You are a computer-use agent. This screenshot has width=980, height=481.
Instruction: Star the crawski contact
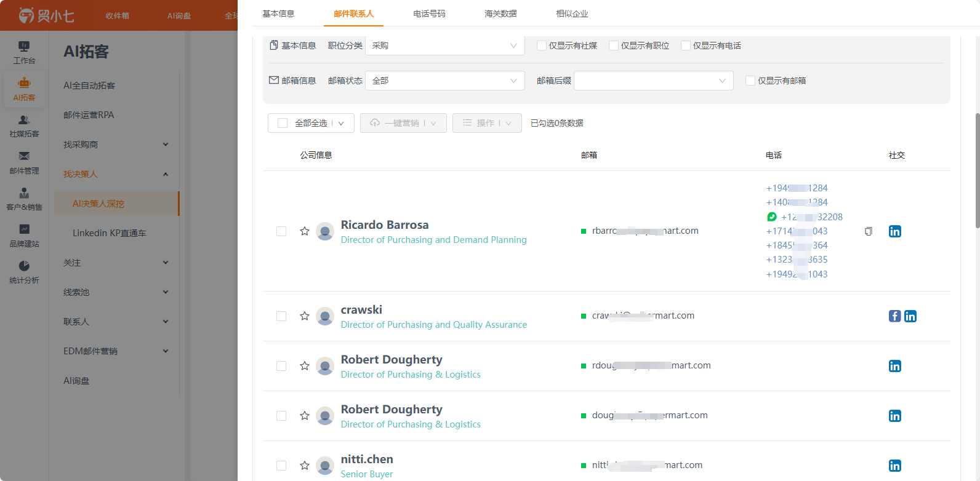point(305,316)
